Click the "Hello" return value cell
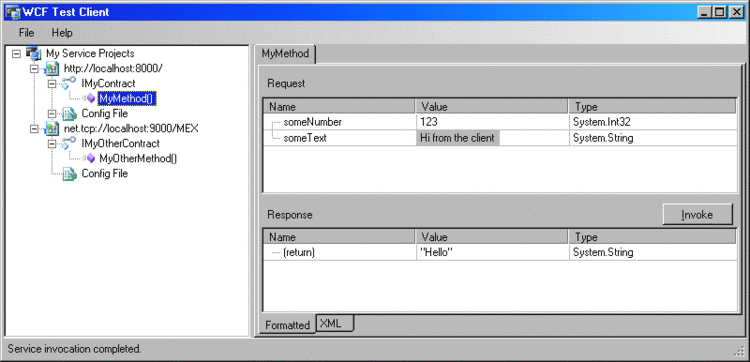Viewport: 750px width, 362px height. (x=493, y=252)
